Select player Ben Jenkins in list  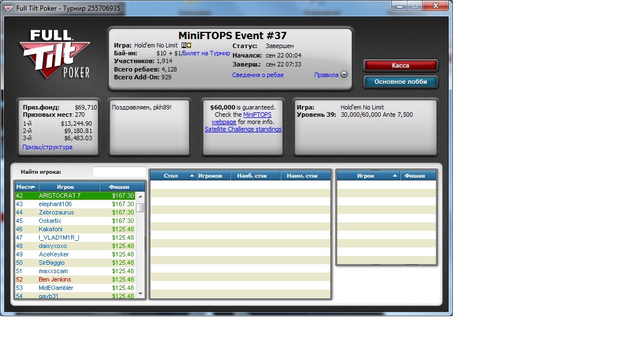[55, 279]
